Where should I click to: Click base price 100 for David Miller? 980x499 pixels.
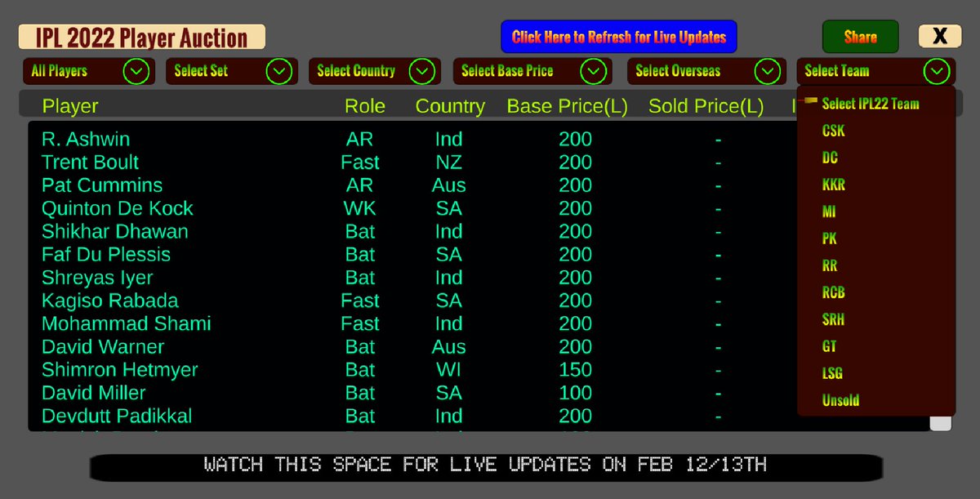(575, 393)
